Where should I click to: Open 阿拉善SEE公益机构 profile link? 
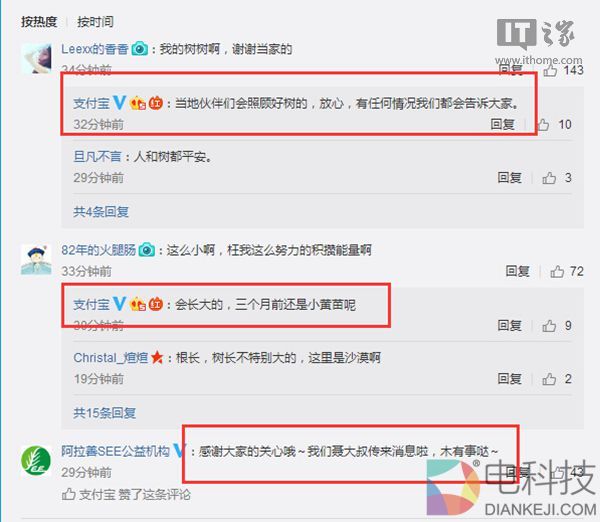click(x=115, y=451)
